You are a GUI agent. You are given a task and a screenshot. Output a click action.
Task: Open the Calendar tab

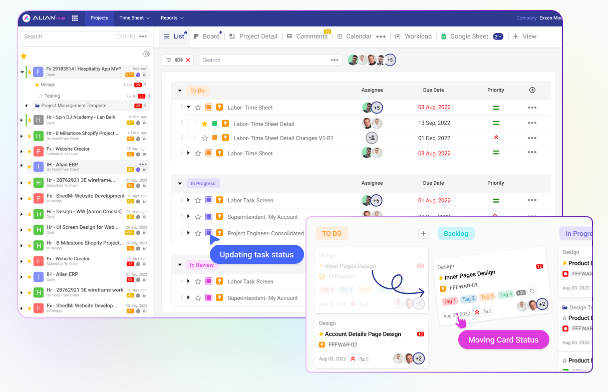[354, 36]
